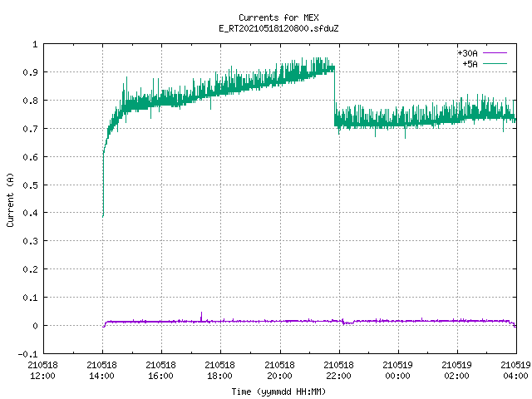Click the x-axis label 210518 20:00
Viewport: 532px width, 399px height.
(x=280, y=370)
